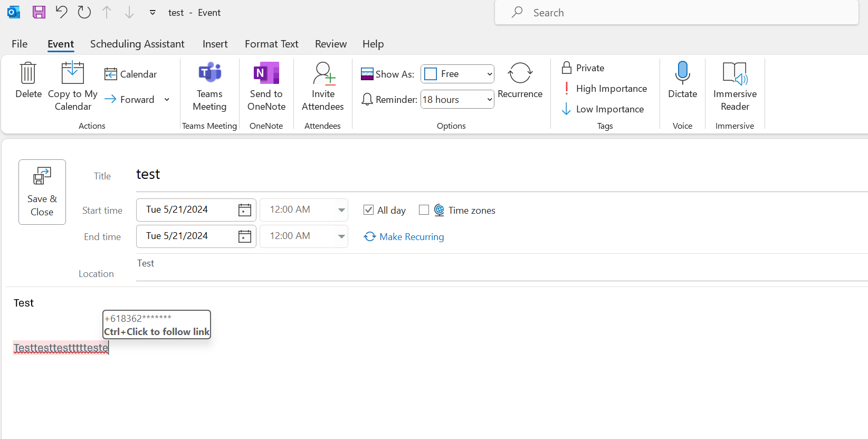Open the Scheduling Assistant tab
This screenshot has height=439, width=868.
click(x=137, y=44)
